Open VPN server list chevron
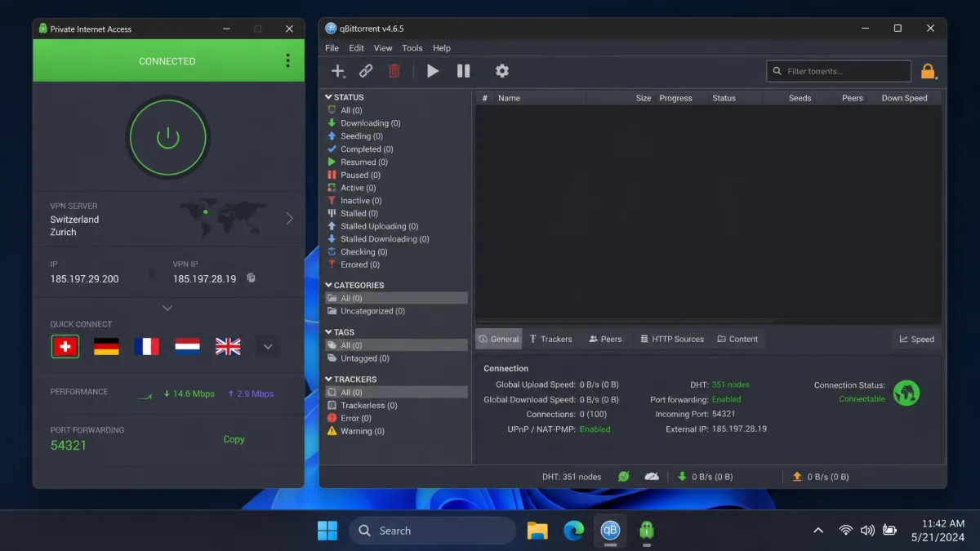The height and width of the screenshot is (551, 980). [x=289, y=219]
